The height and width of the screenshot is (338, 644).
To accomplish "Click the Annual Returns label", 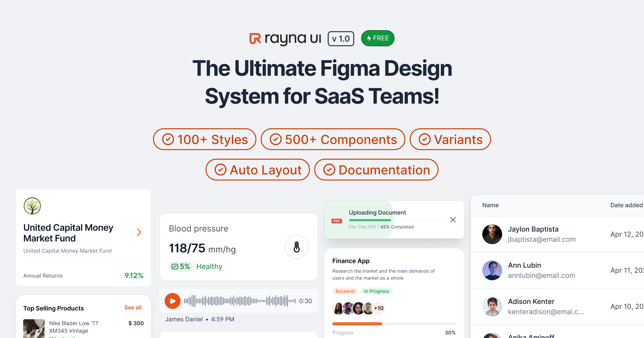I will click(x=43, y=276).
